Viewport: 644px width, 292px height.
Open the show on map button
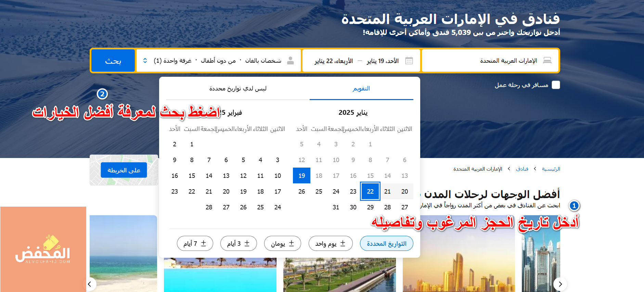124,170
